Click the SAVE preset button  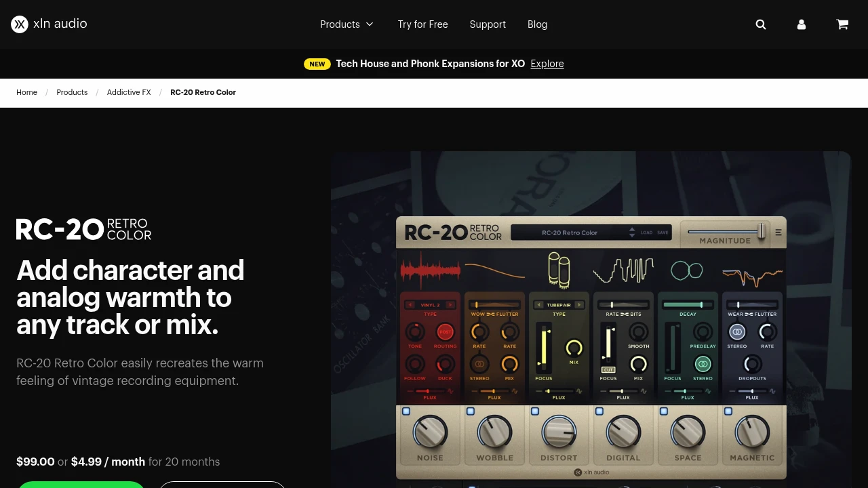point(663,232)
